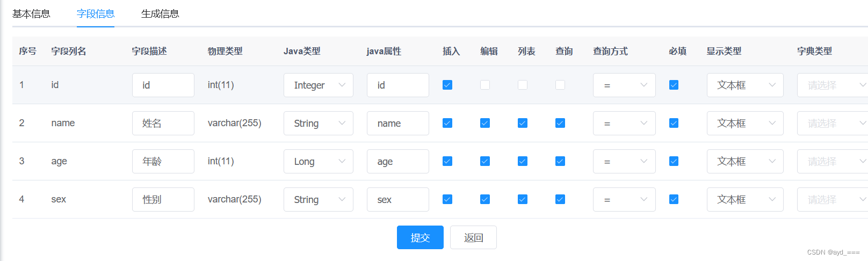
Task: Open Java类型 dropdown showing Long
Action: click(319, 161)
